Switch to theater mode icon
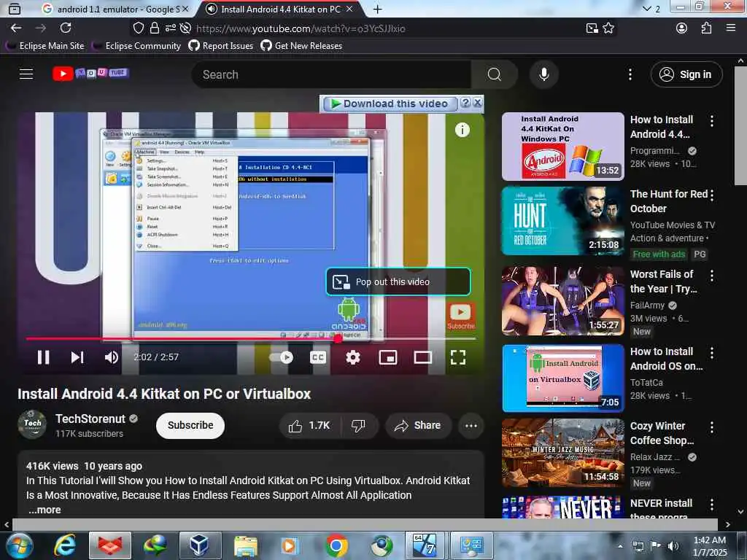The height and width of the screenshot is (560, 747). (x=422, y=357)
